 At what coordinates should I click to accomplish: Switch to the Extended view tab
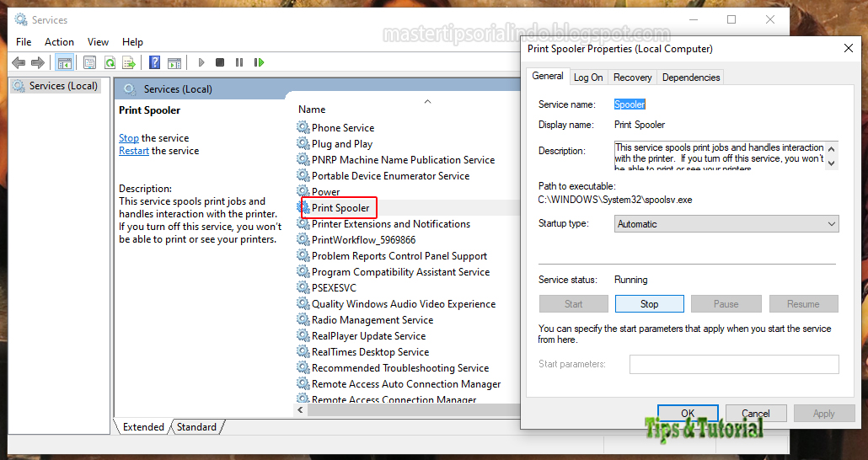point(143,427)
